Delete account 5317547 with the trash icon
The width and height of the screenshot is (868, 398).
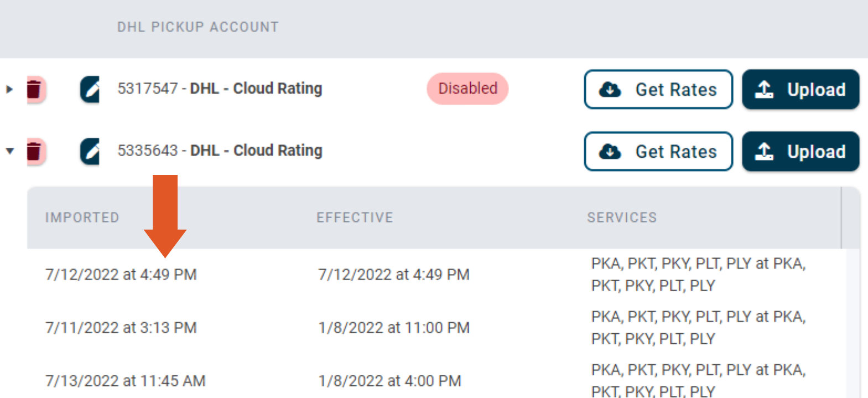point(34,89)
